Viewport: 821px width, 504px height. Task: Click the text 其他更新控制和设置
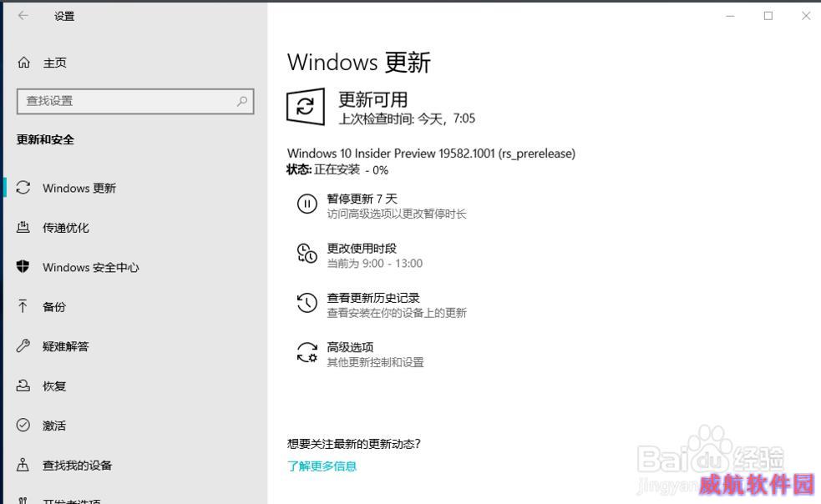coord(375,362)
